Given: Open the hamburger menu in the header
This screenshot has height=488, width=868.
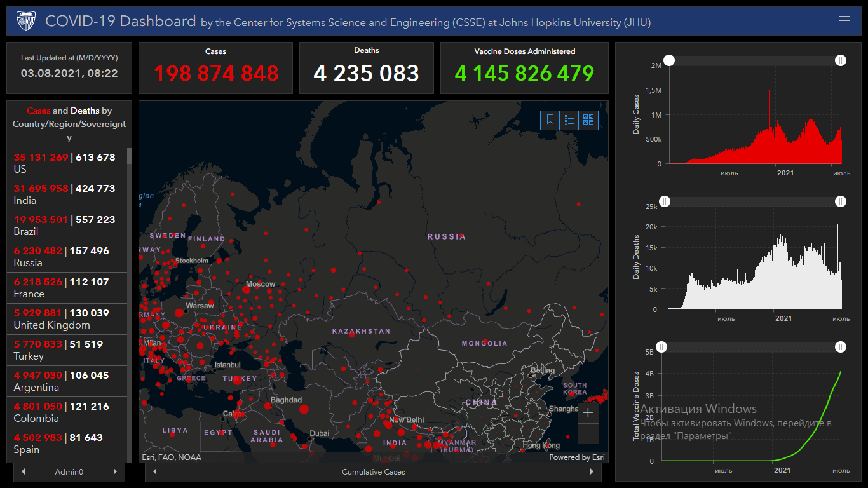Looking at the screenshot, I should pos(844,21).
